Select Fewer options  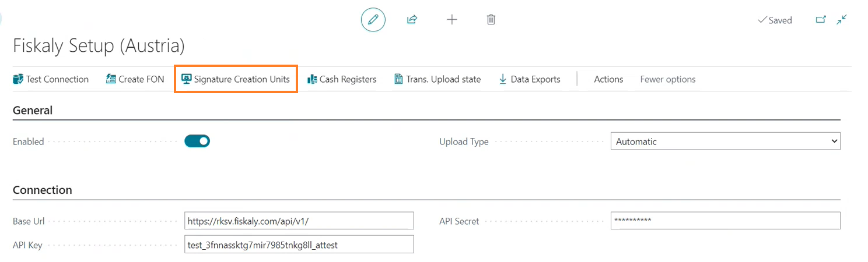click(668, 79)
